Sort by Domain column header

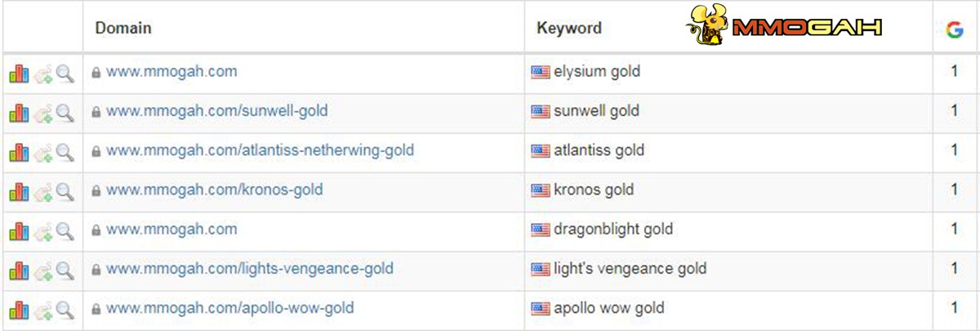(x=123, y=29)
